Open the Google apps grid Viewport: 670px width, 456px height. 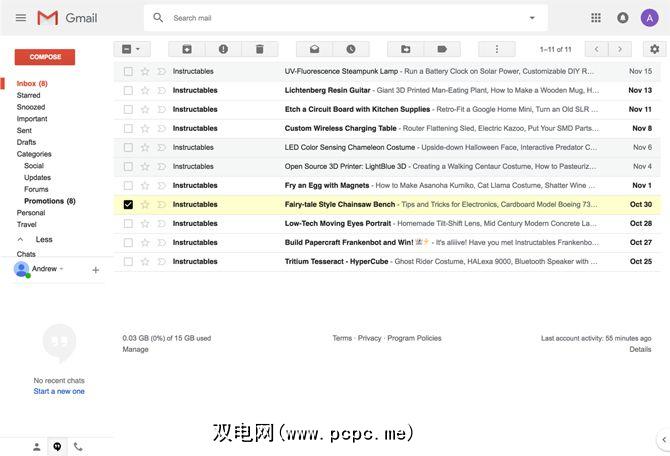click(596, 18)
